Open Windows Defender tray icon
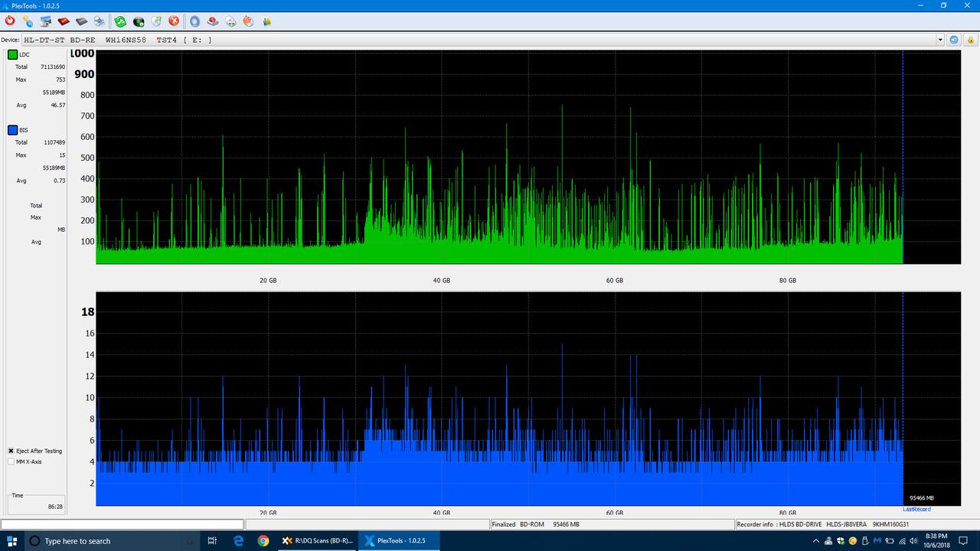Screen dimensions: 980x551 coord(841,541)
